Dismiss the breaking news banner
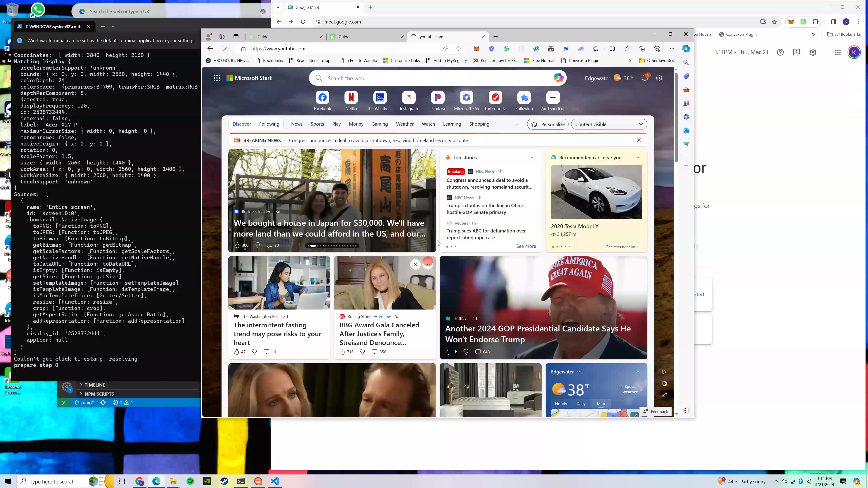 point(639,141)
